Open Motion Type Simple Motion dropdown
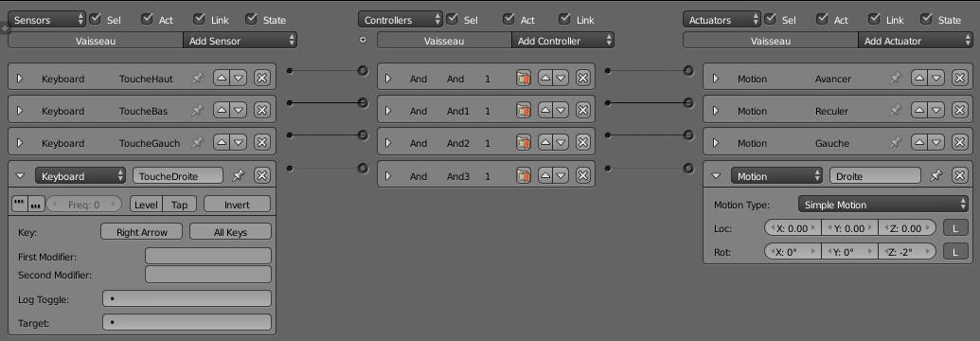The width and height of the screenshot is (980, 341). (x=883, y=204)
